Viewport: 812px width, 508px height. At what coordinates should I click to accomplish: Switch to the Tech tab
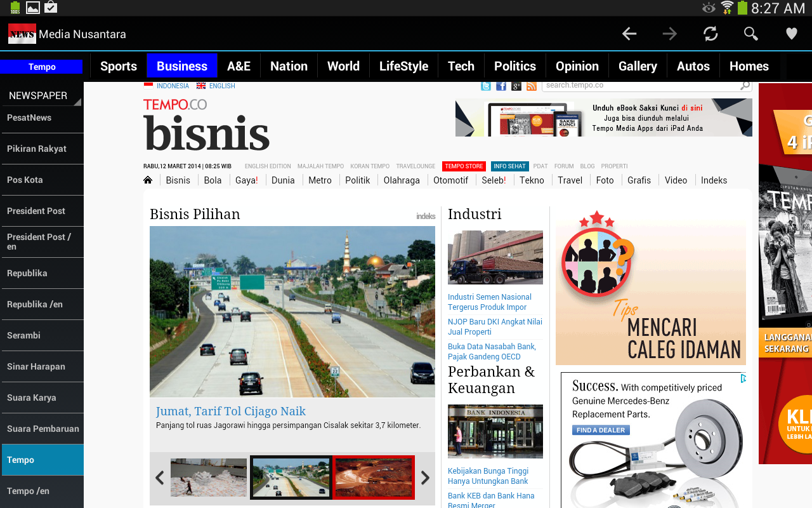(x=461, y=66)
